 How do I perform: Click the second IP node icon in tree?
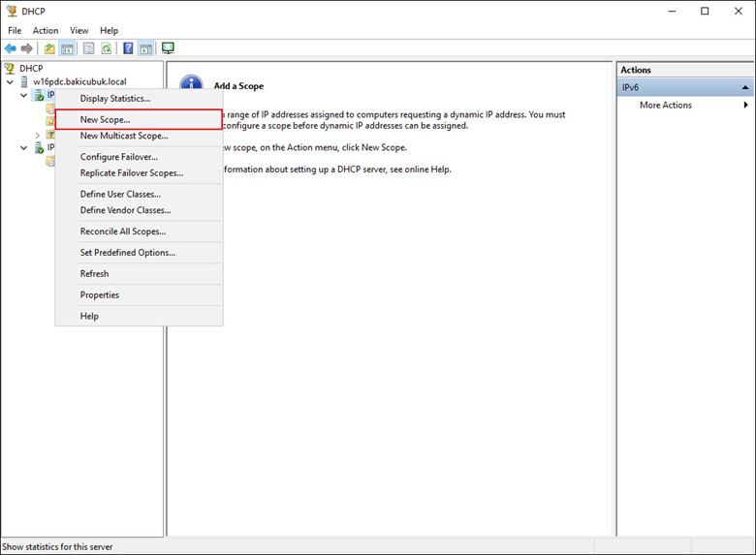click(39, 147)
